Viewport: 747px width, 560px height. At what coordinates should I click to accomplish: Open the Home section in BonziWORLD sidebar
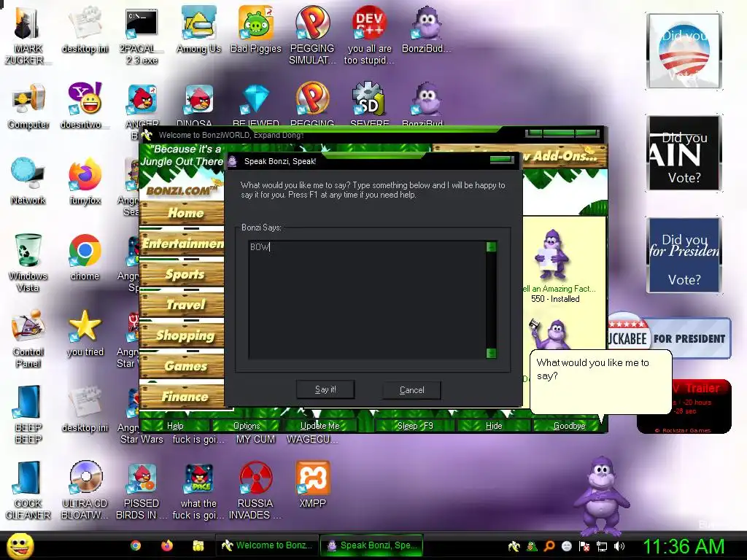pyautogui.click(x=182, y=212)
